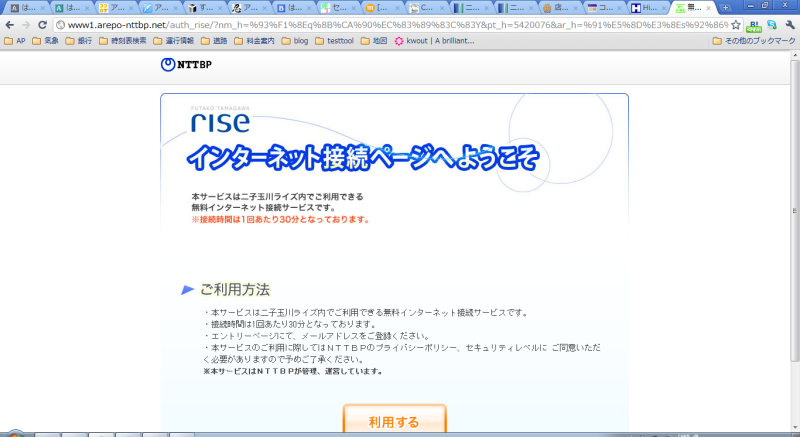Click the globe site-info icon in address bar
Screen dimensions: 800x437
tap(60, 25)
